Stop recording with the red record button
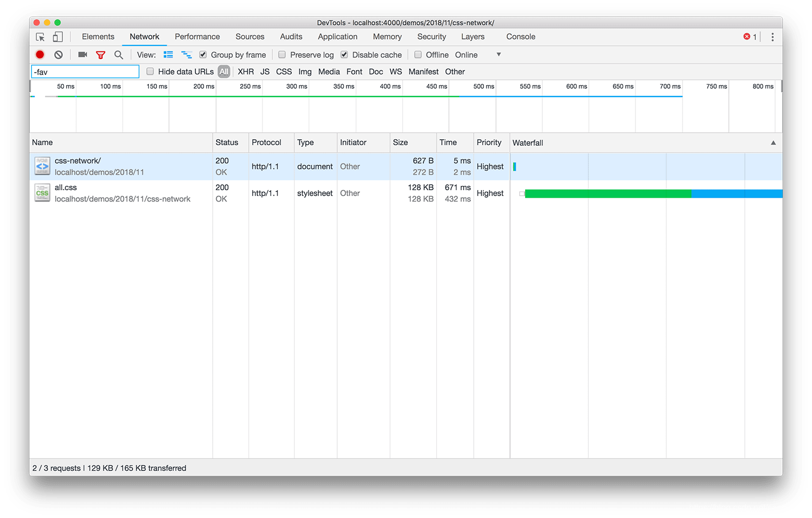This screenshot has height=518, width=812. coord(40,55)
